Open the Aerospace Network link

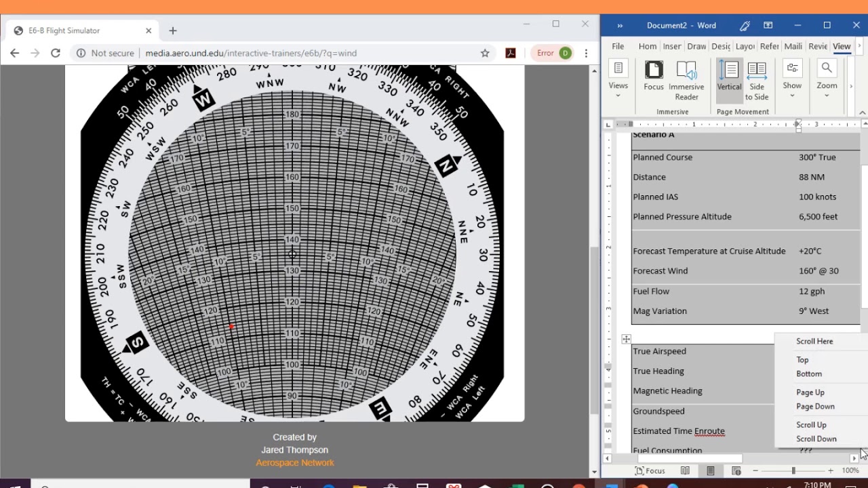tap(295, 463)
